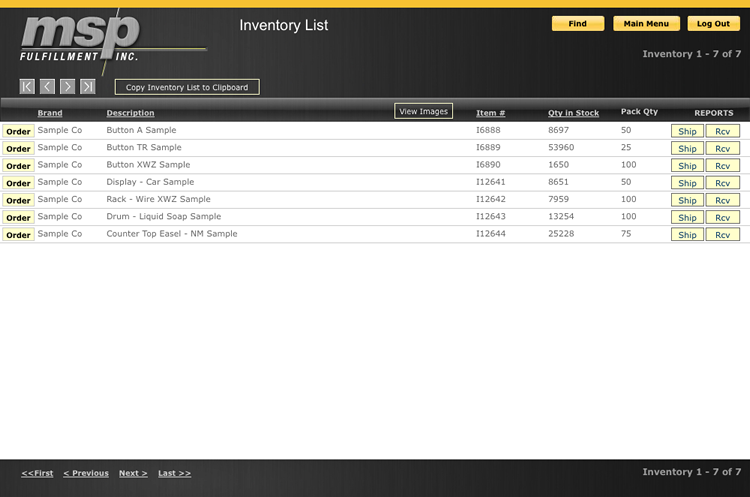
Task: Open the Find button
Action: click(x=577, y=23)
